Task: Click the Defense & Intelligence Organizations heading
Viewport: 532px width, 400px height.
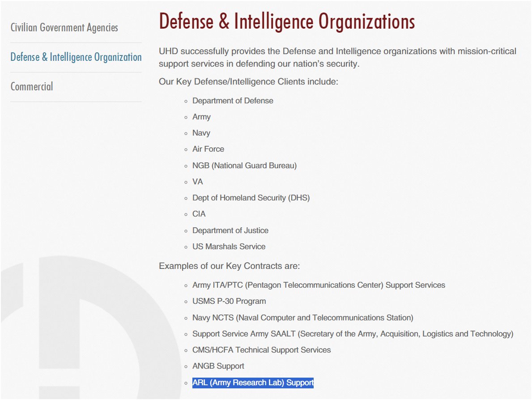Action: tap(287, 21)
